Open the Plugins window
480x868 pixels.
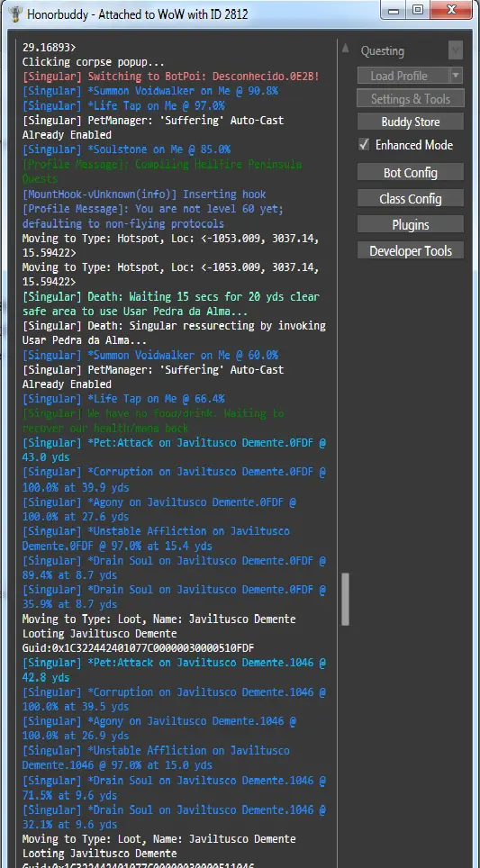(x=411, y=224)
